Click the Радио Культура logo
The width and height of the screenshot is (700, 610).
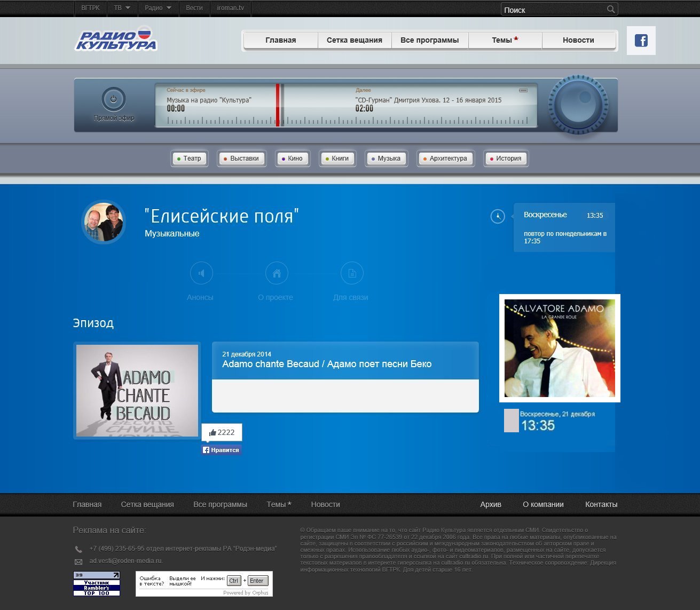(116, 38)
